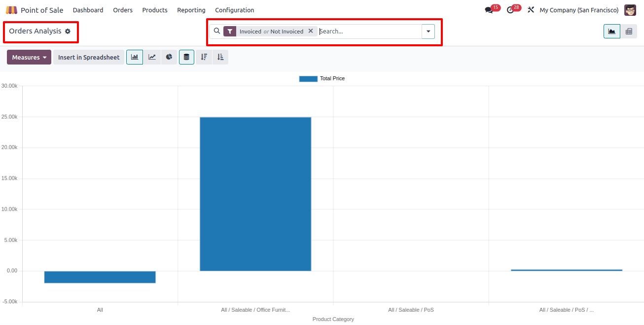Open the user avatar menu
Image resolution: width=644 pixels, height=325 pixels.
(x=630, y=10)
